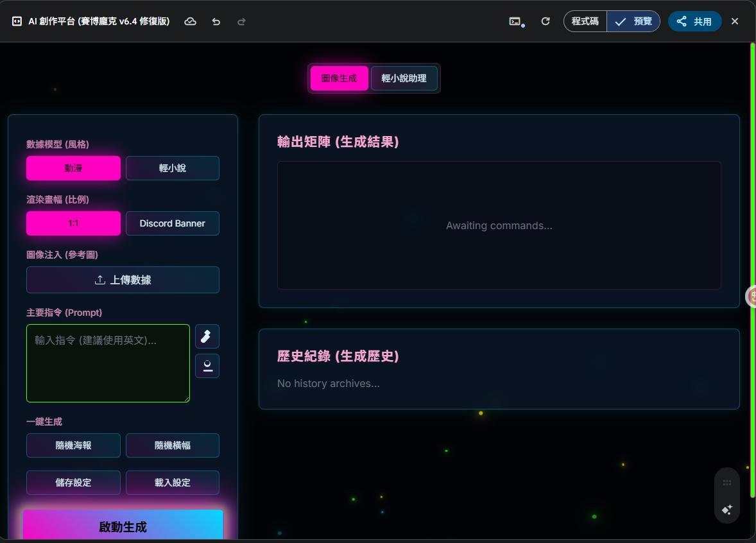Click the wand icon beside the prompt box

(207, 336)
